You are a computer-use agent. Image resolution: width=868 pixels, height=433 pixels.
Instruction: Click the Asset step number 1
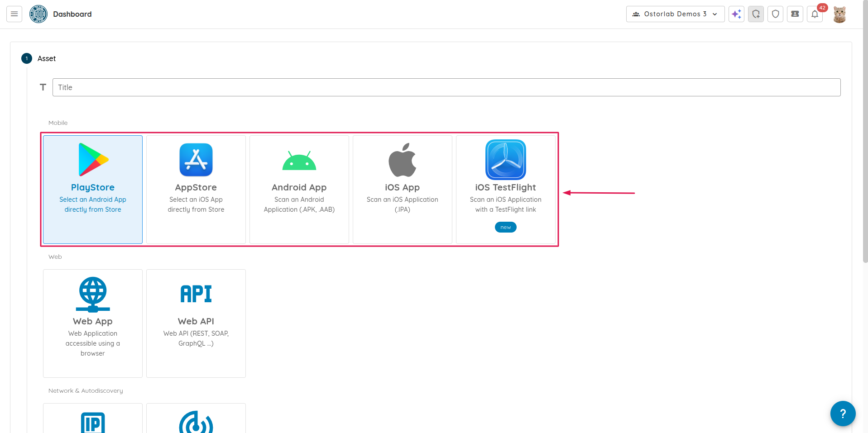click(x=27, y=58)
